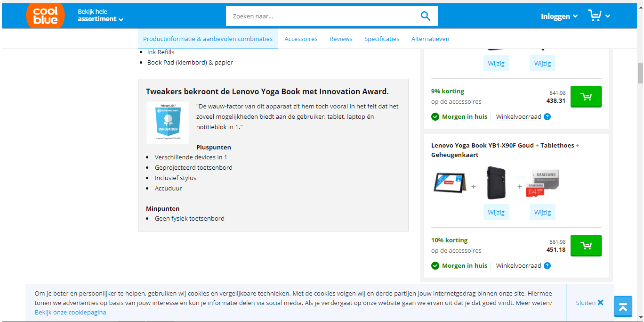The image size is (644, 322).
Task: Click the 'Verschillende devices in 1' bullet
Action: [191, 157]
